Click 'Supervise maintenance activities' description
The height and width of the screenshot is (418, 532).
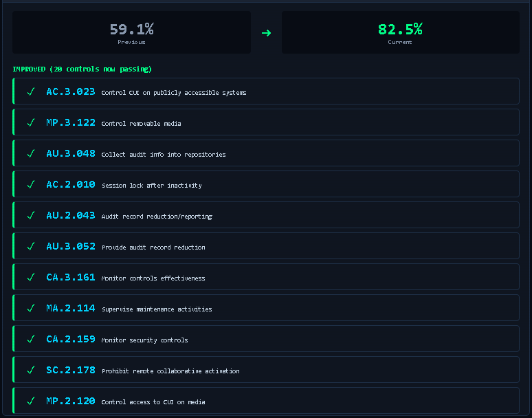tap(157, 309)
